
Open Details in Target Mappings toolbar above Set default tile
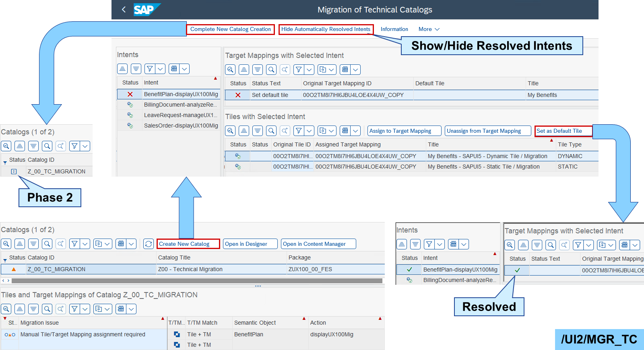(x=230, y=70)
